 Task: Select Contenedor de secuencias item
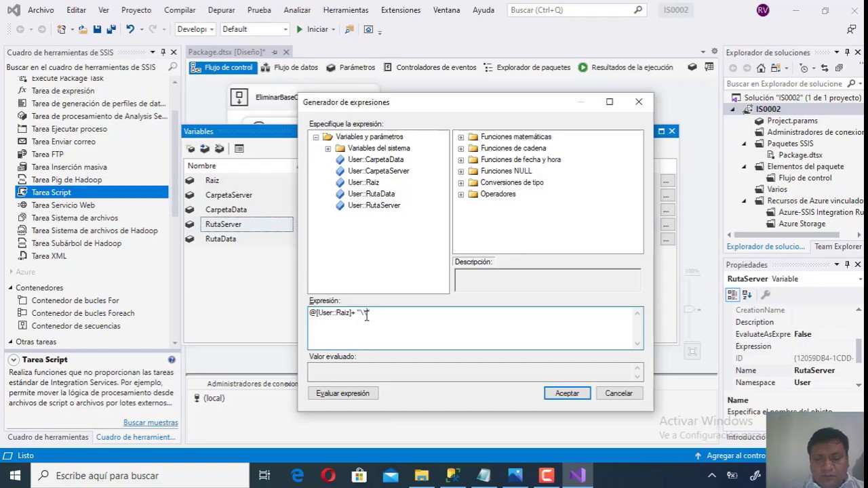[76, 326]
